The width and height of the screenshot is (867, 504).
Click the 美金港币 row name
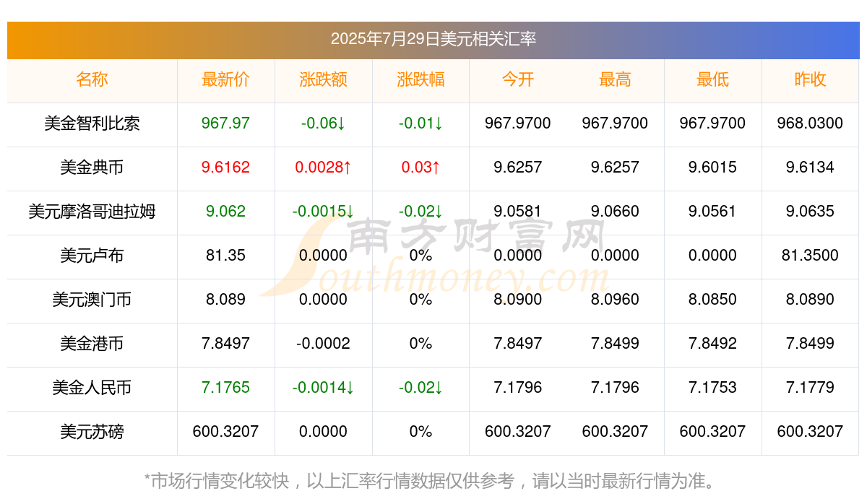click(92, 344)
